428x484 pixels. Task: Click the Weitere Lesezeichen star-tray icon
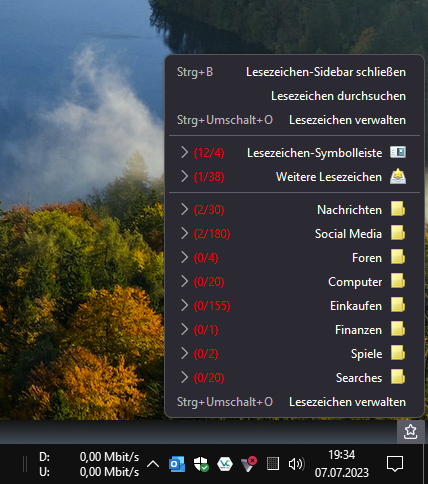398,176
